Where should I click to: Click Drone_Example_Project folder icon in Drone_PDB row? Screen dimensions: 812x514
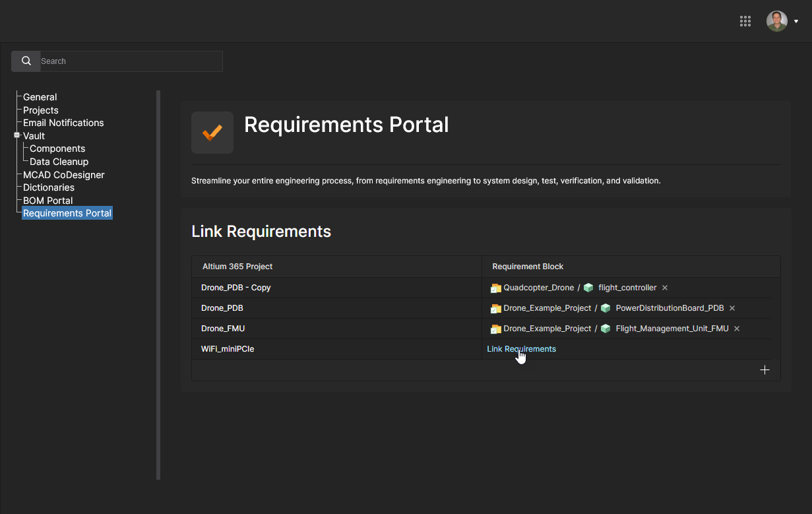(496, 309)
